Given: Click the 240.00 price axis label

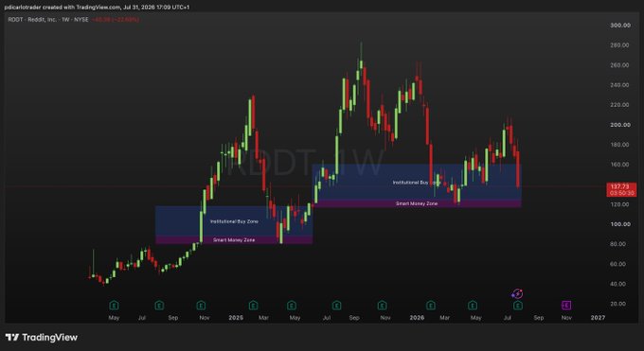Looking at the screenshot, I should pos(620,85).
